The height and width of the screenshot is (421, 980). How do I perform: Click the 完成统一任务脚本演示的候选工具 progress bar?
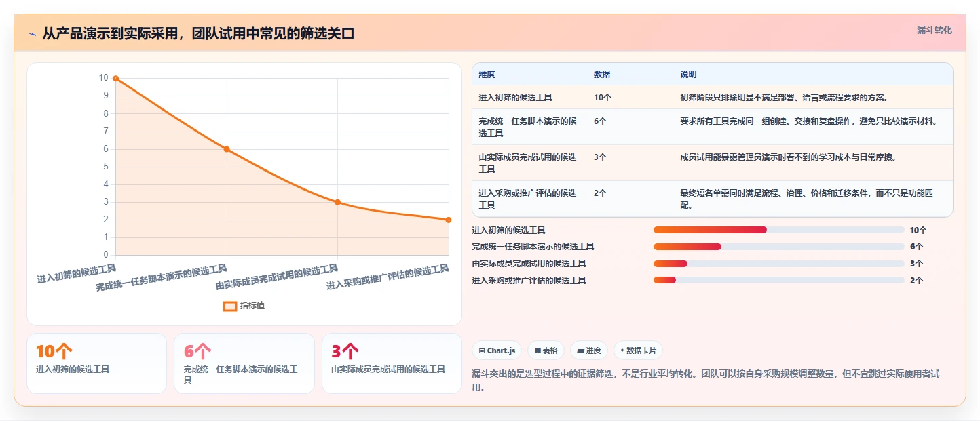tap(778, 247)
